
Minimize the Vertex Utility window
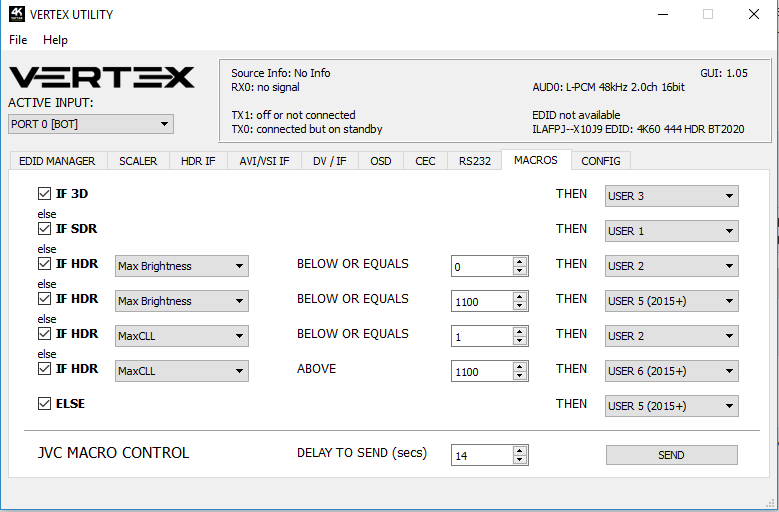pos(663,14)
